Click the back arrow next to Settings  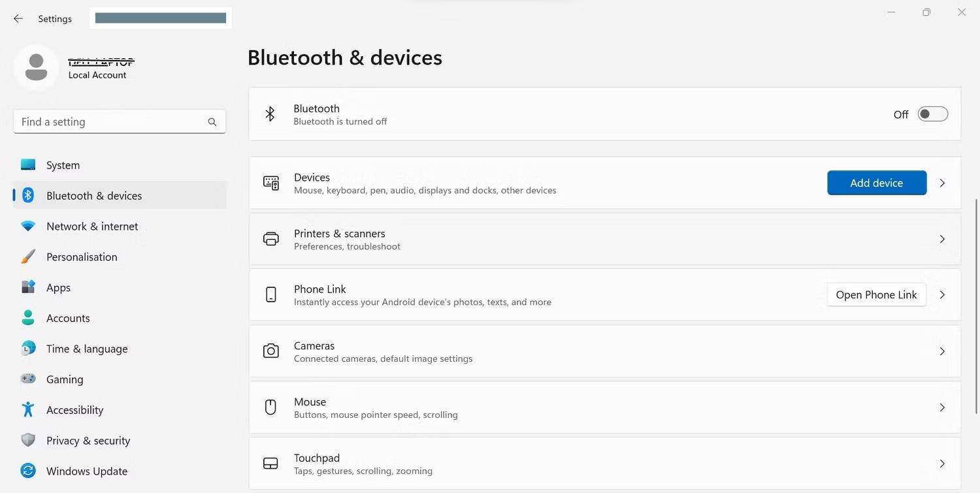tap(18, 19)
